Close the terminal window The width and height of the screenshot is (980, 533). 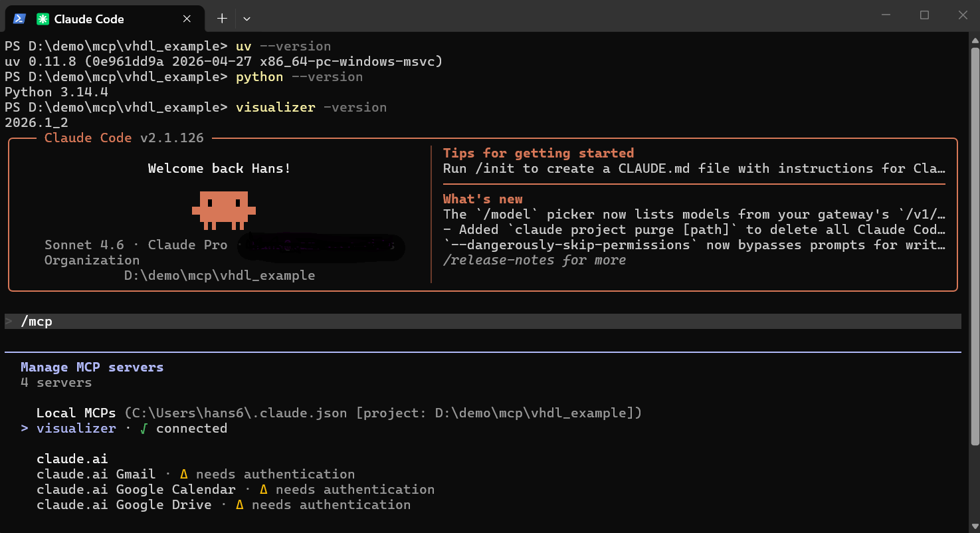pos(963,15)
